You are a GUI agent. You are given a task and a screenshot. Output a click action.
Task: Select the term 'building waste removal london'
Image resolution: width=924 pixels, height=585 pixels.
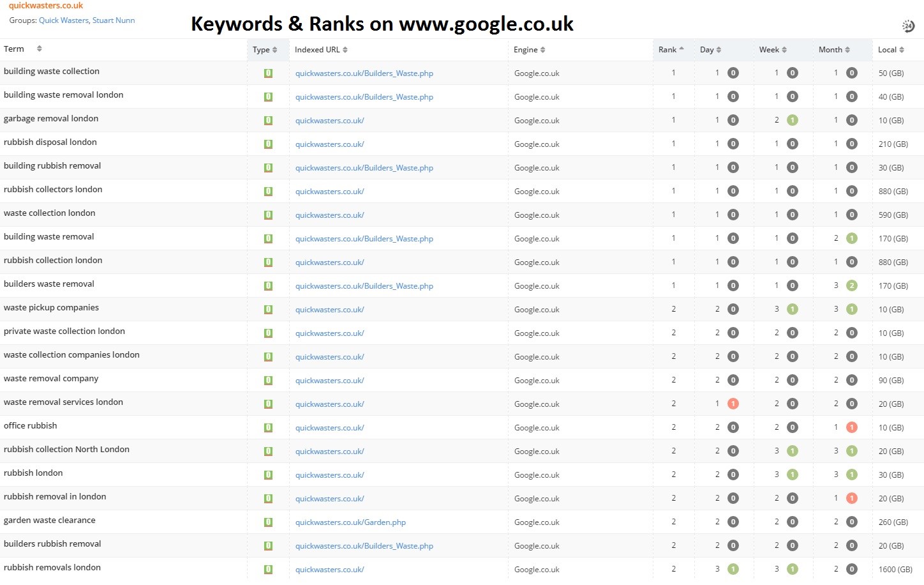coord(64,95)
